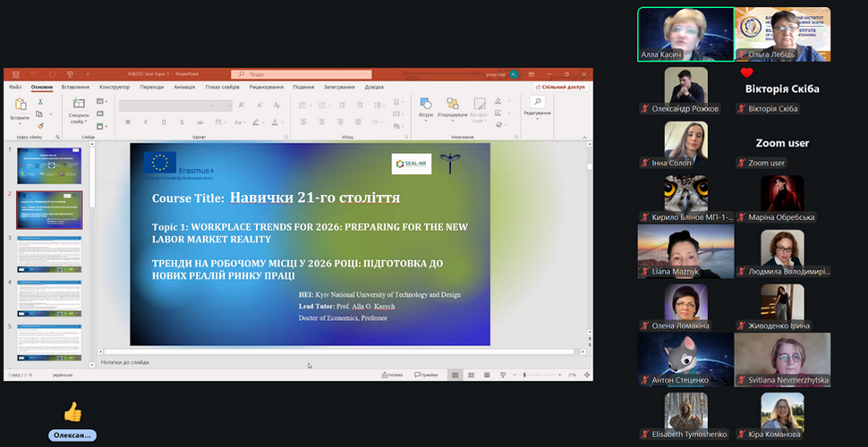This screenshot has height=447, width=868.
Task: Click the Редагування search icon in ribbon
Action: [x=537, y=103]
